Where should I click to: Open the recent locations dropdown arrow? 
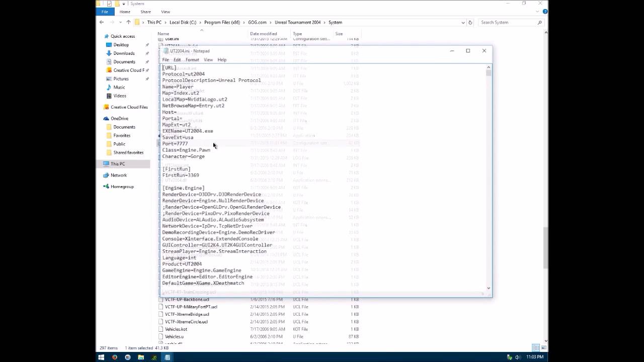[120, 22]
